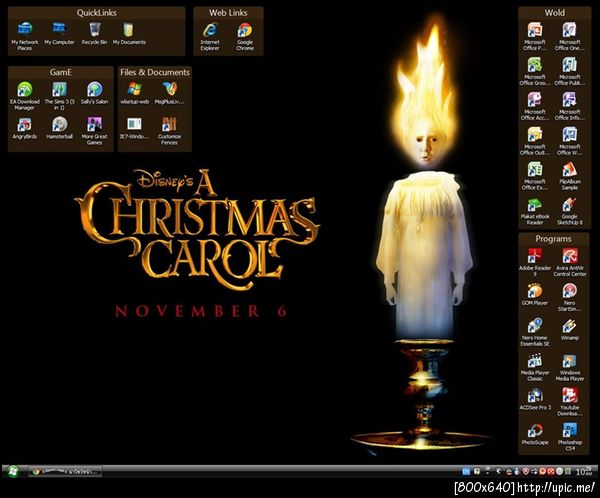
Task: Open EA Download Manager icon
Action: pyautogui.click(x=24, y=96)
